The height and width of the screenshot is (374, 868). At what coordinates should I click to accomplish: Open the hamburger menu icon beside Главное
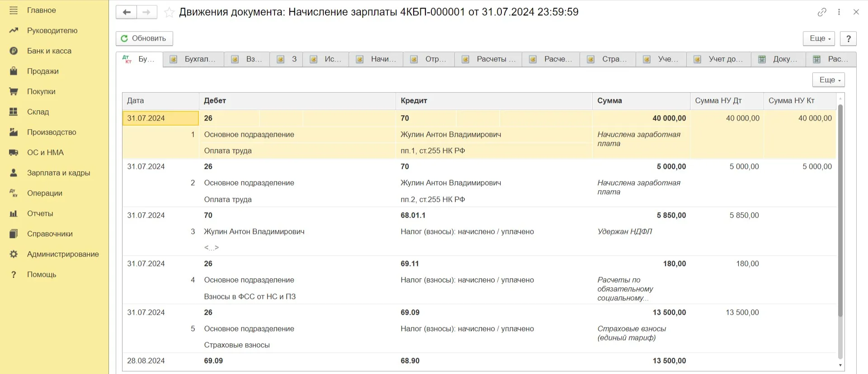click(14, 10)
